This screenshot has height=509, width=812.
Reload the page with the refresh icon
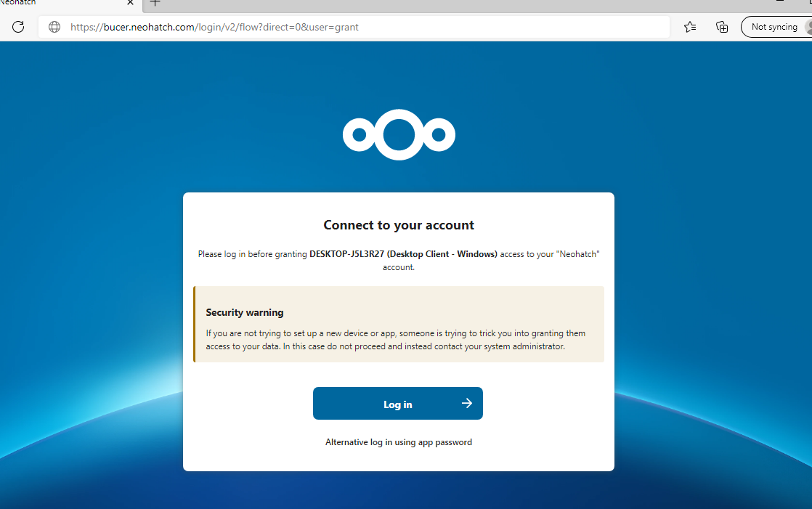click(x=18, y=27)
